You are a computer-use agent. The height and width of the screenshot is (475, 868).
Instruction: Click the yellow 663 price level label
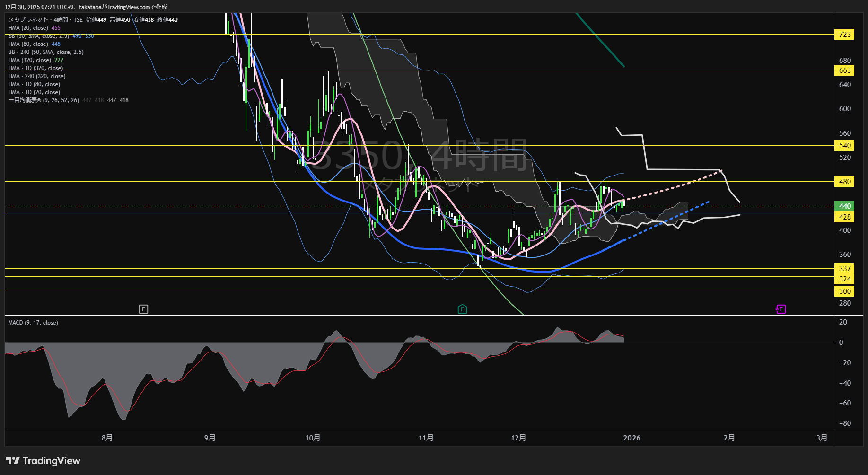(844, 70)
